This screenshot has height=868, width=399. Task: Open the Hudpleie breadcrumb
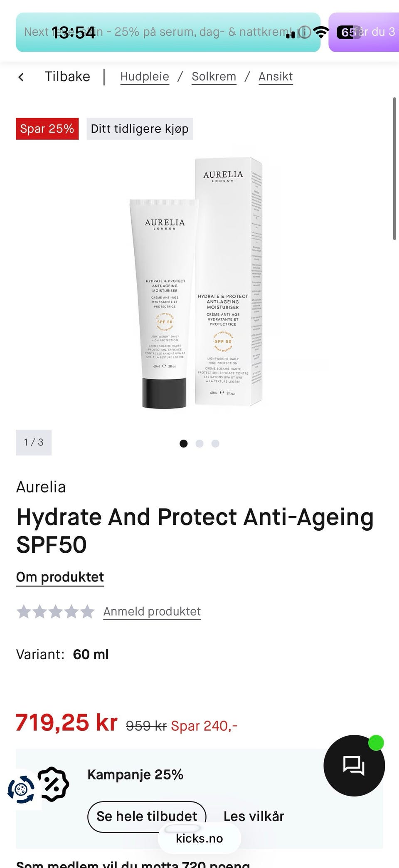pos(145,77)
